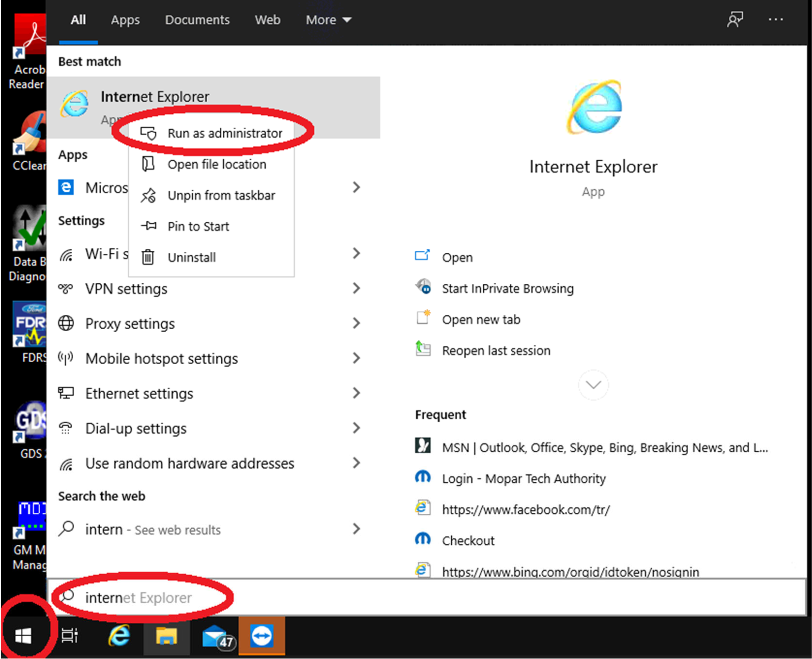Expand the Proxy settings arrow
The height and width of the screenshot is (659, 812).
[356, 323]
